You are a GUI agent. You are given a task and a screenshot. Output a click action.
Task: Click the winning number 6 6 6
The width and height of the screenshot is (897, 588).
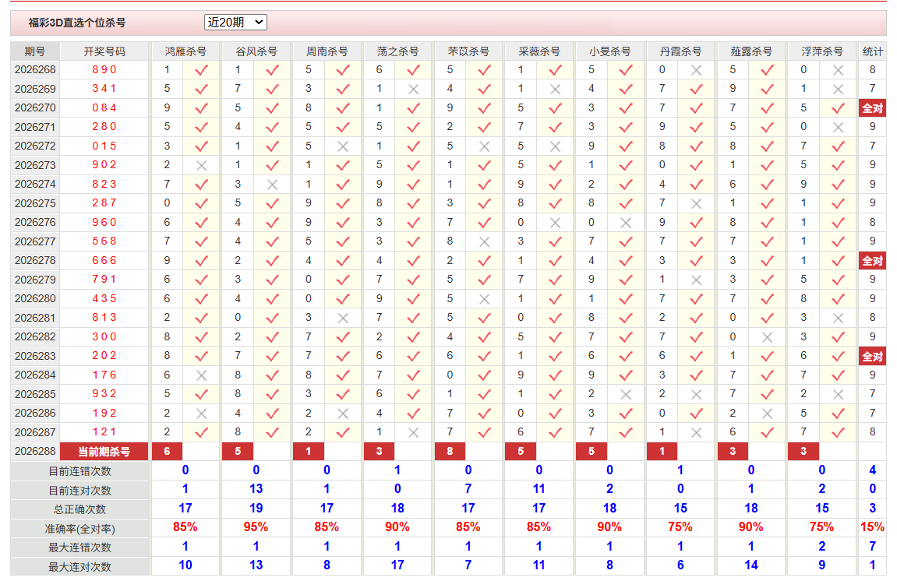point(104,261)
